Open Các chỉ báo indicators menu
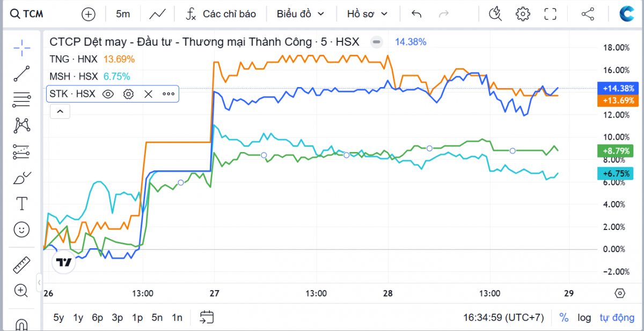This screenshot has width=644, height=331. [x=221, y=14]
